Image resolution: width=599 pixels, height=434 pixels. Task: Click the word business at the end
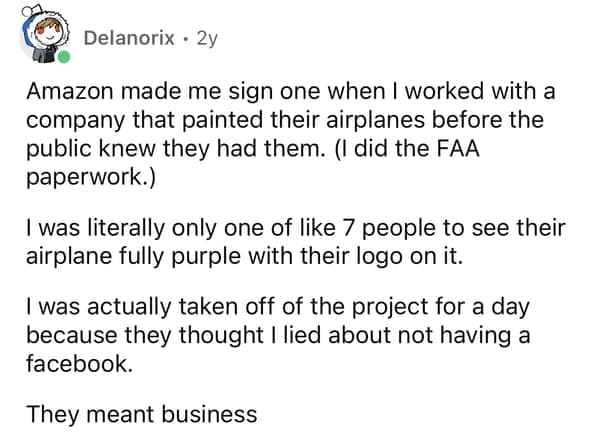click(209, 414)
